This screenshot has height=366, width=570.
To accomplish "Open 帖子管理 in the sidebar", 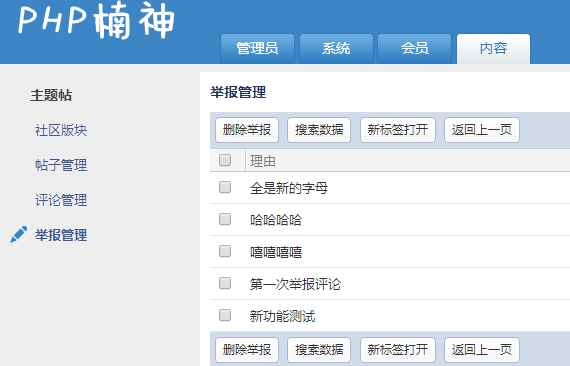I will click(61, 165).
